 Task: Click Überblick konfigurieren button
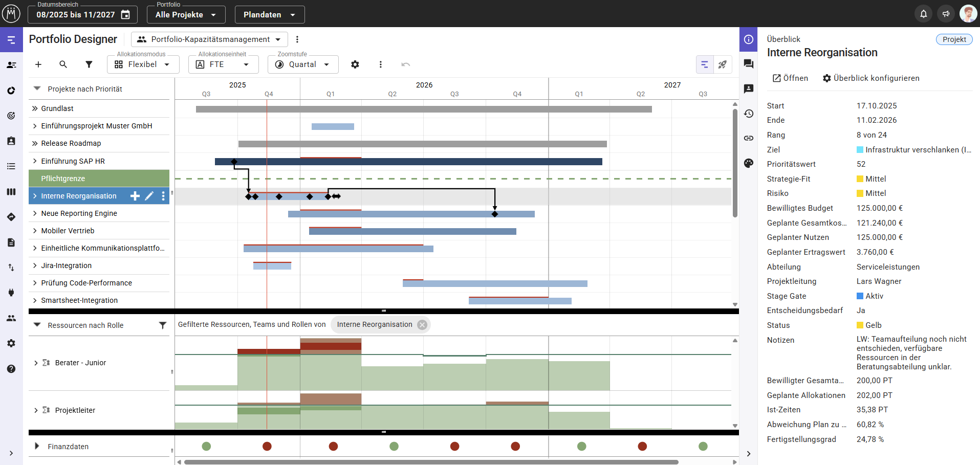pos(870,78)
